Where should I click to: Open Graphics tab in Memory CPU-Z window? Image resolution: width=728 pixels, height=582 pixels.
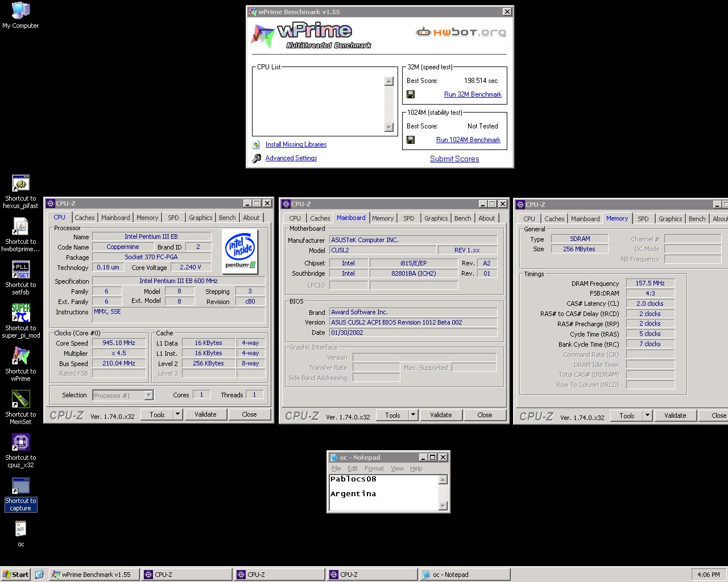(x=671, y=219)
